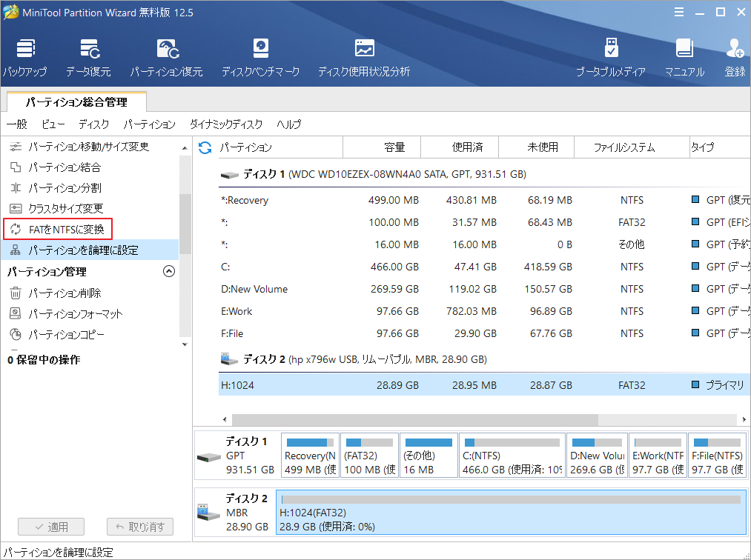Click the 取り消す undo button

point(140,527)
